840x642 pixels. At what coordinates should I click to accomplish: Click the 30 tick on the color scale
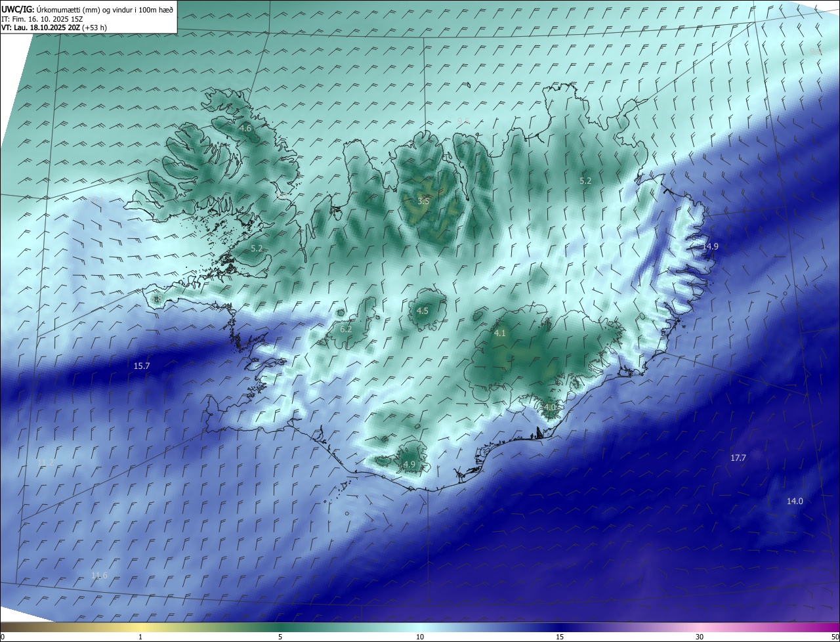[x=700, y=637]
